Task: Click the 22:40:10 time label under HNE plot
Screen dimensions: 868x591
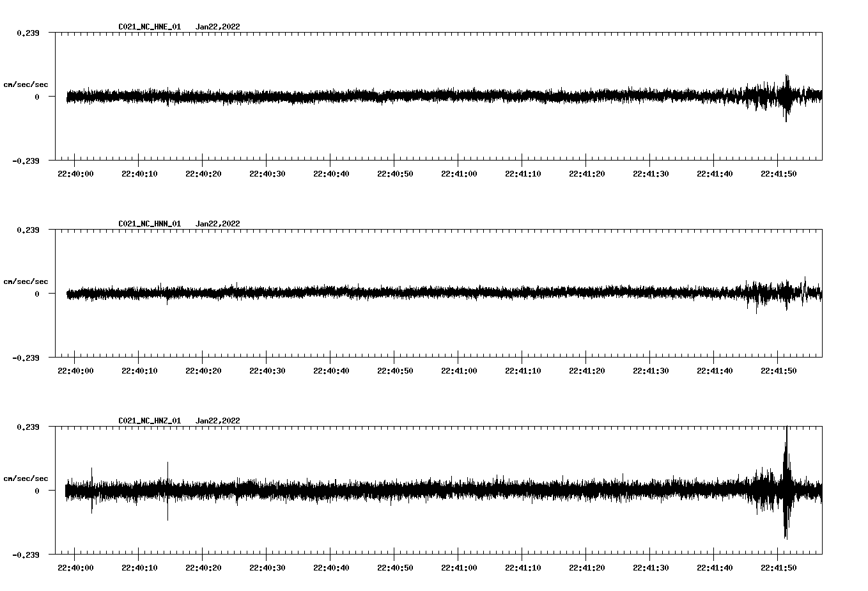Action: pos(139,174)
